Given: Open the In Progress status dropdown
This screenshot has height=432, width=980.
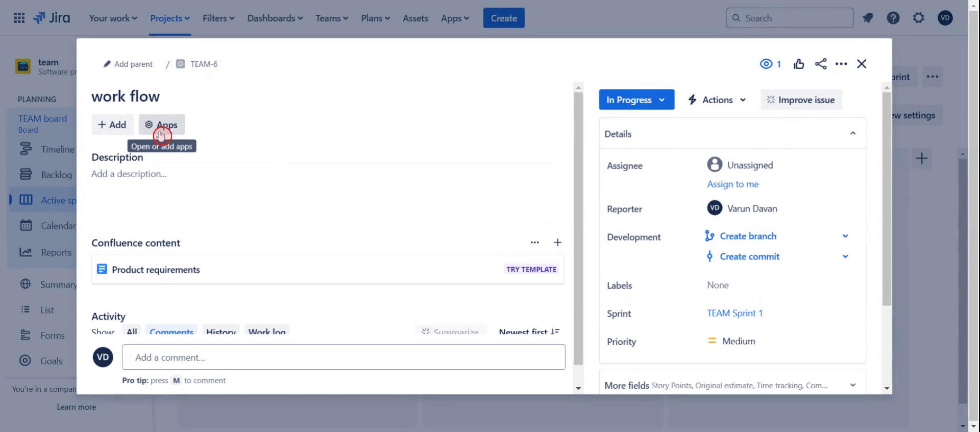Looking at the screenshot, I should [636, 100].
